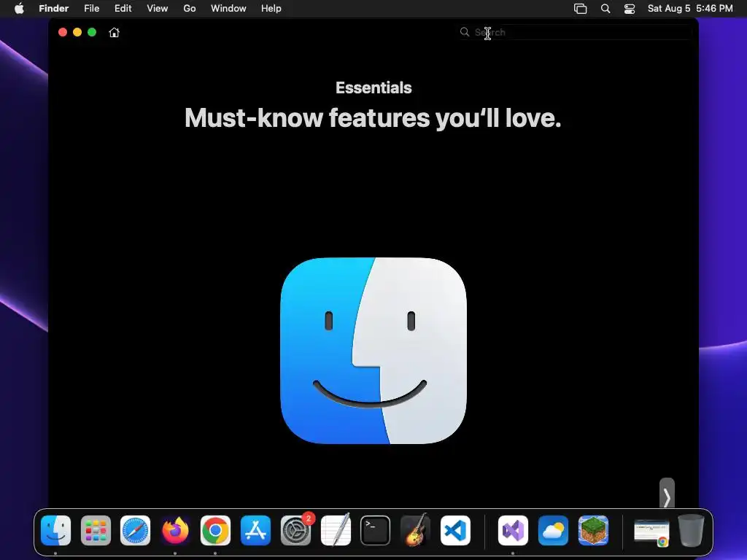Click the large Finder face image
The image size is (747, 560).
point(373,351)
